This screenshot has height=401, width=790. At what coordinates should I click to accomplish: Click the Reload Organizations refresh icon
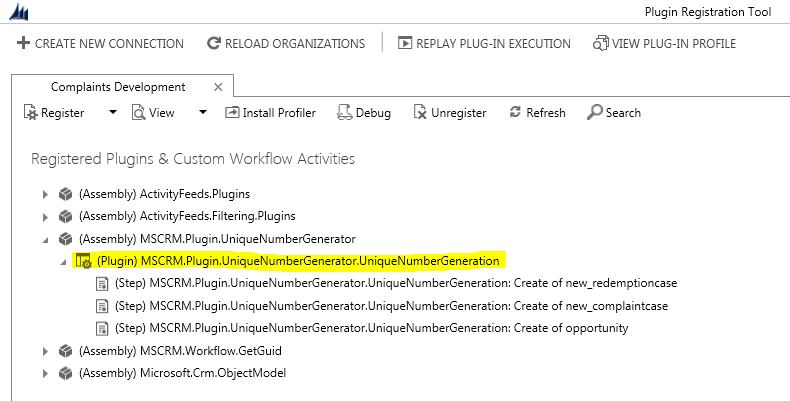click(214, 43)
